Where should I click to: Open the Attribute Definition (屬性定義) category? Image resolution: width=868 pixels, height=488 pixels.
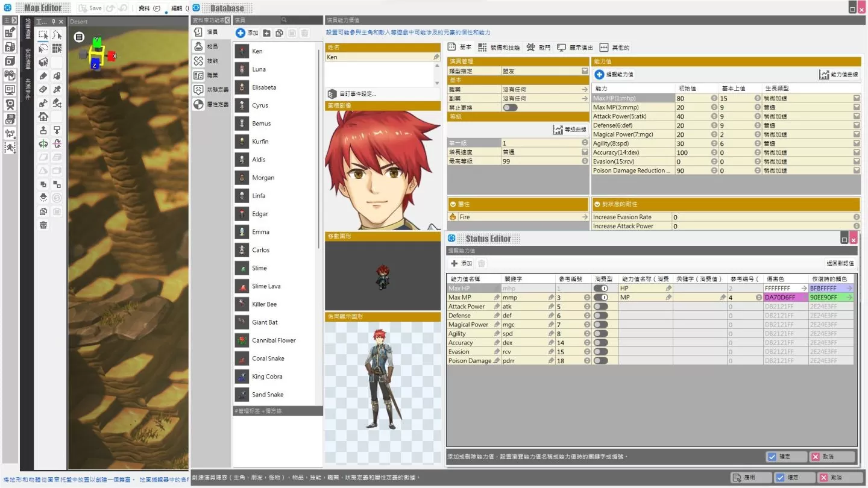coord(212,104)
